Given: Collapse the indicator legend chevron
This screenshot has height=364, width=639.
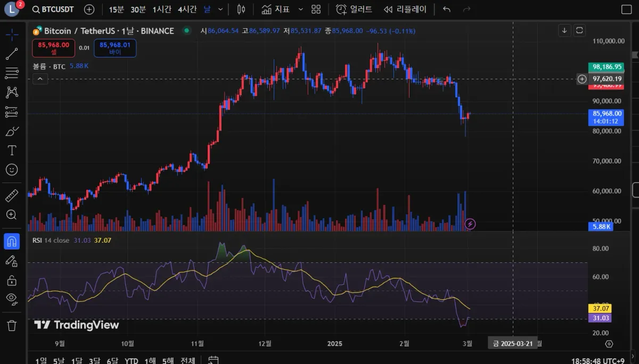Looking at the screenshot, I should (x=40, y=79).
